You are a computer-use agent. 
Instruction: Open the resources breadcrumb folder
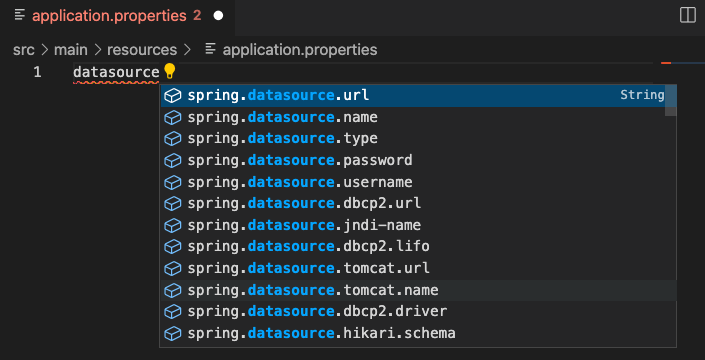(142, 49)
